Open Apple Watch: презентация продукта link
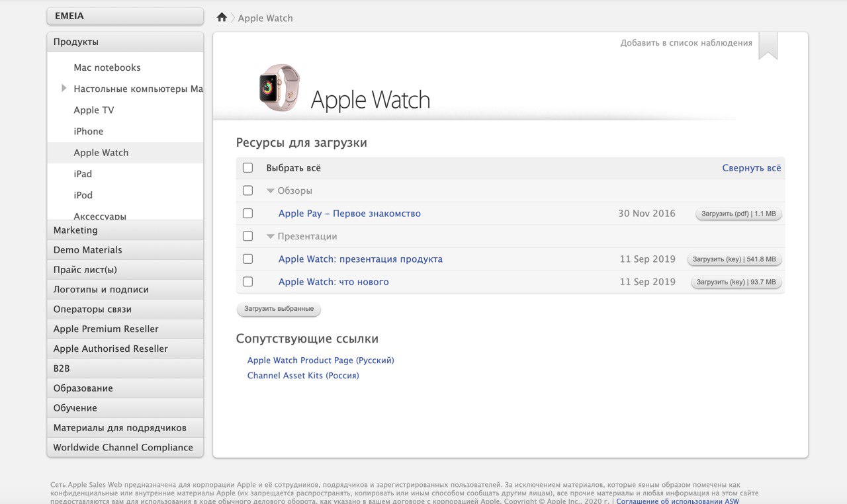This screenshot has height=504, width=847. point(361,259)
